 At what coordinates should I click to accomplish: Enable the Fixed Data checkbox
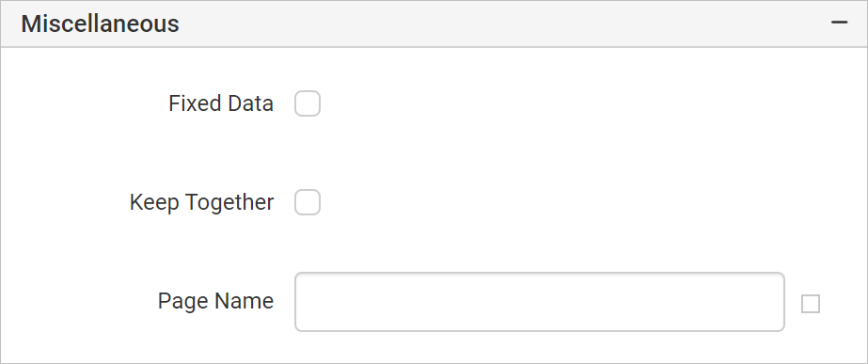coord(308,103)
